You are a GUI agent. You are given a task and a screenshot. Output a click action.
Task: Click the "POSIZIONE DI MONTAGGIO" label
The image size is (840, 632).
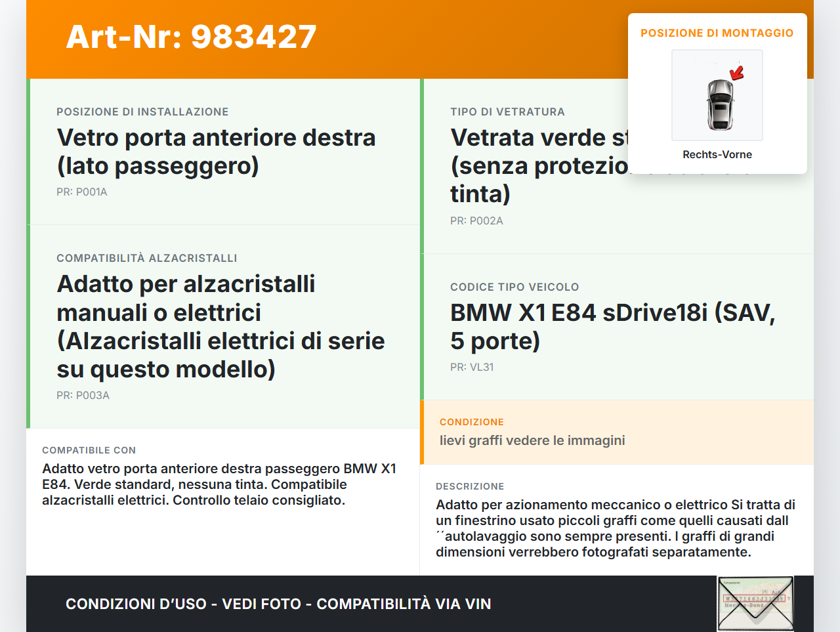(x=717, y=33)
